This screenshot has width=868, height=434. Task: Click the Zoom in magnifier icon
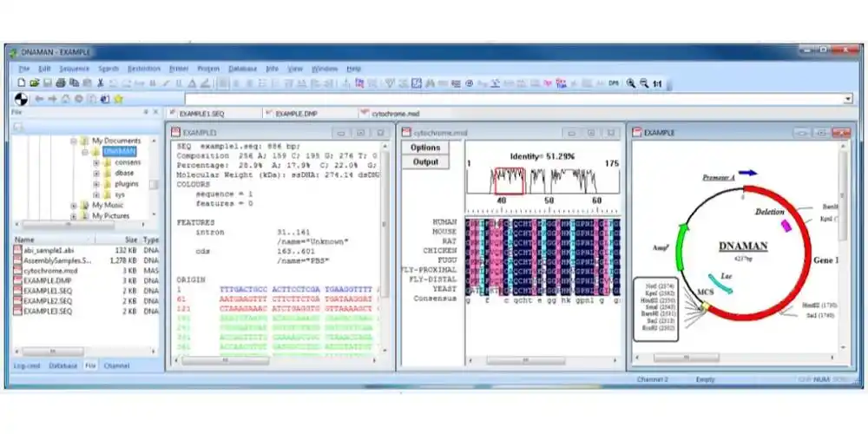[630, 83]
